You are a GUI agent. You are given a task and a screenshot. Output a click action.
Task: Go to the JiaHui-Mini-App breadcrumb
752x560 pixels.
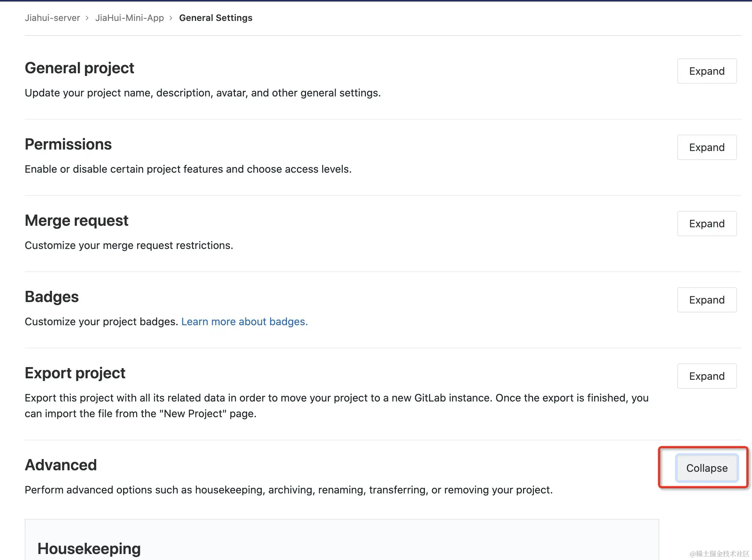[129, 18]
